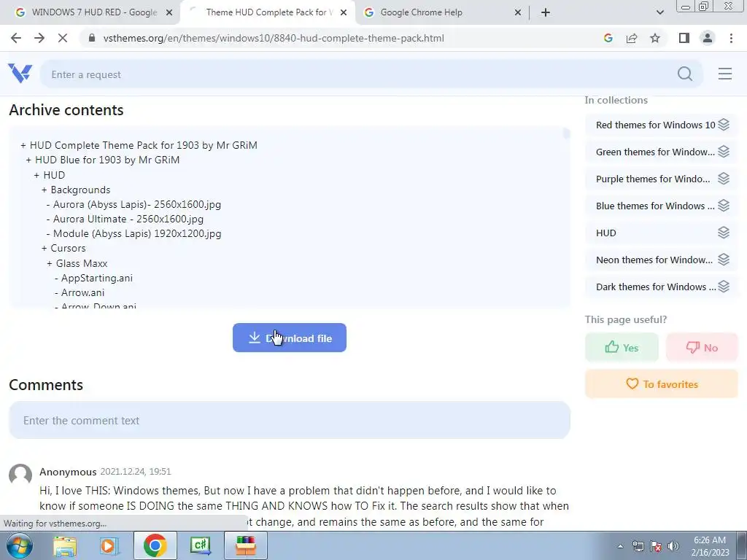This screenshot has height=560, width=747.
Task: Close the Google Chrome Help tab
Action: coord(518,13)
